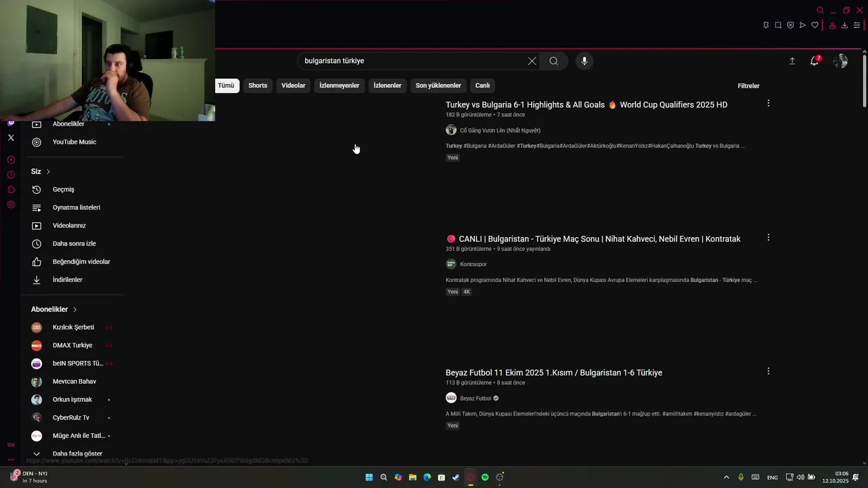Open the notifications bell
Image resolution: width=868 pixels, height=488 pixels.
point(814,61)
